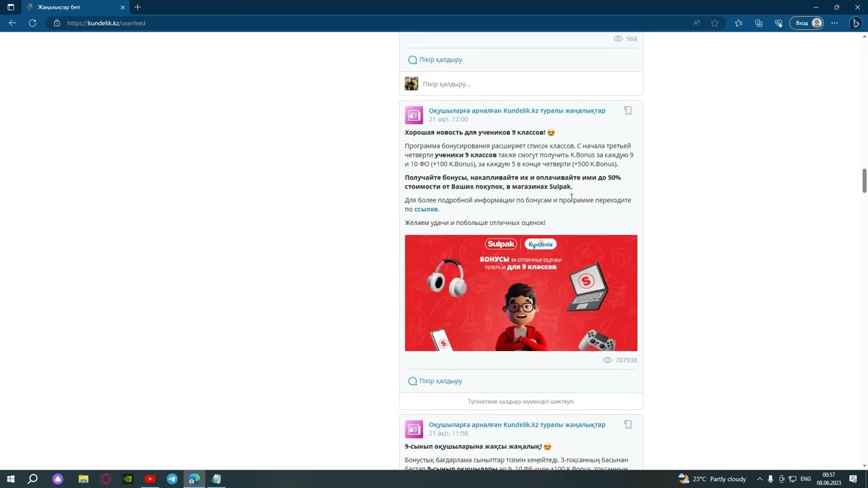Open YouTube app from the taskbar
Screen dimensions: 868x488
pos(150,479)
